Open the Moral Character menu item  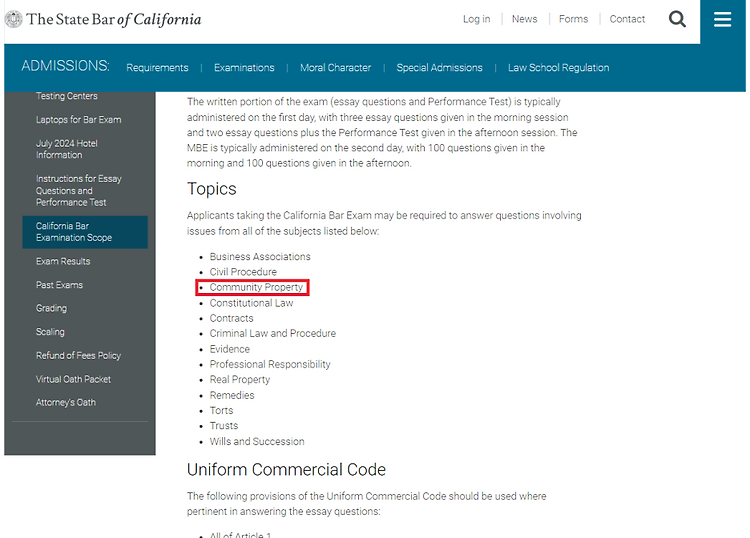pyautogui.click(x=335, y=68)
